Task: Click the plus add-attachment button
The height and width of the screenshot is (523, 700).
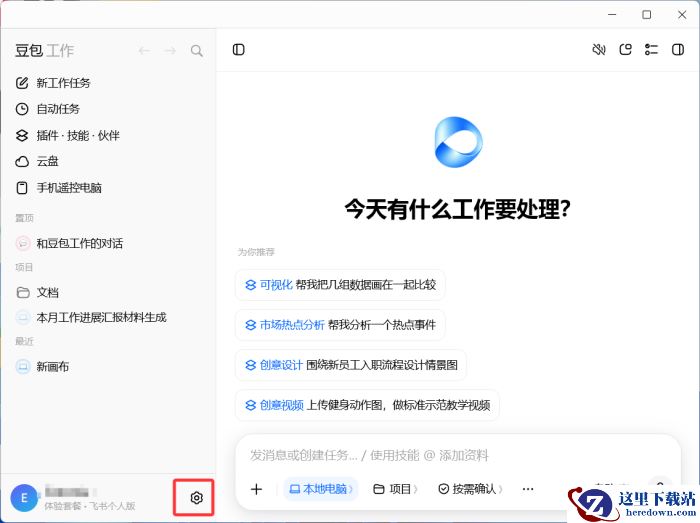Action: pos(256,489)
